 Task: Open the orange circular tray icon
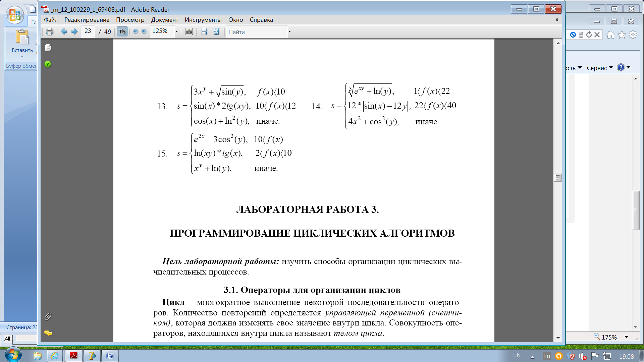pos(559,356)
